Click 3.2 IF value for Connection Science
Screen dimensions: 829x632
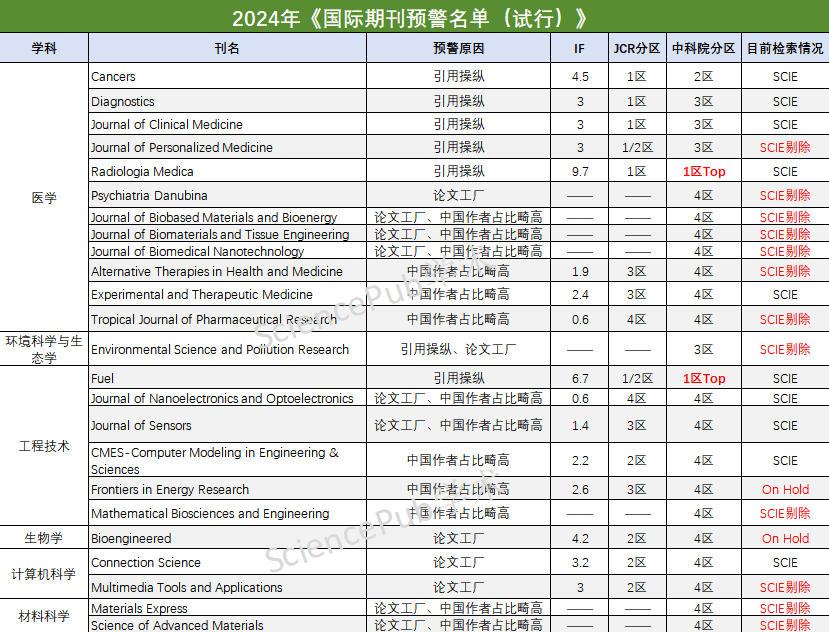tap(580, 563)
